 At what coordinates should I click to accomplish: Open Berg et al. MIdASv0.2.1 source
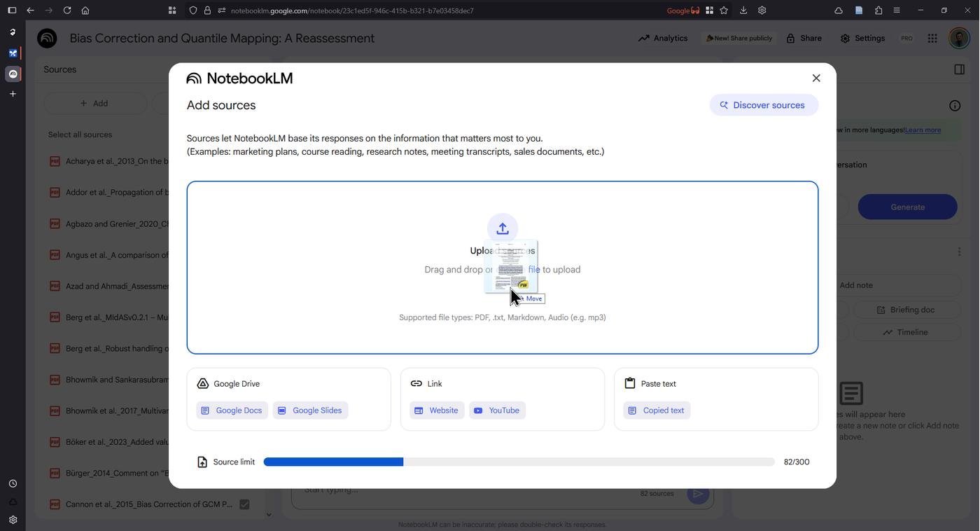point(118,317)
